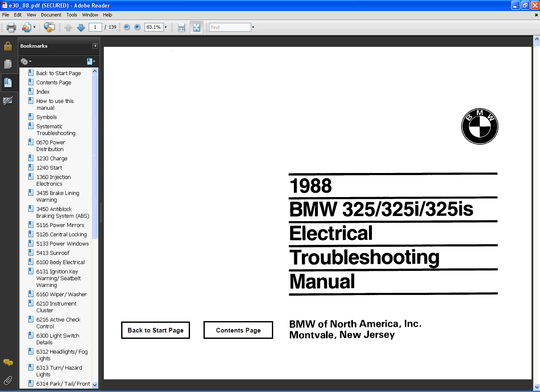This screenshot has width=540, height=392.
Task: Click bookmarks list scroll down arrow
Action: click(x=95, y=385)
